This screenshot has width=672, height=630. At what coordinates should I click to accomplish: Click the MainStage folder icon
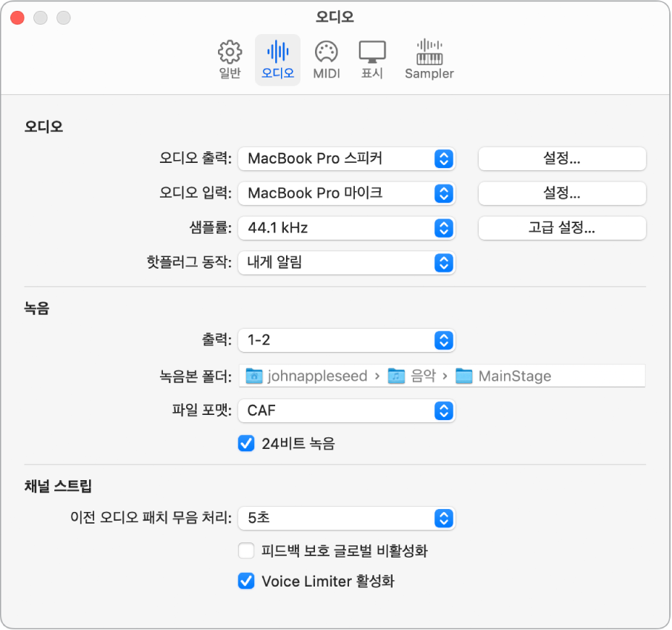[464, 376]
